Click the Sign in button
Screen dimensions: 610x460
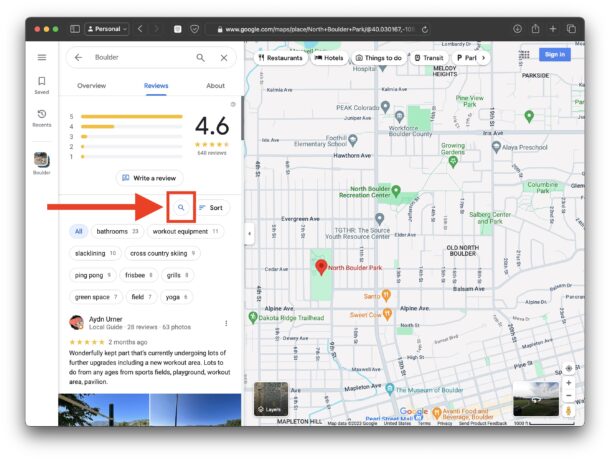pos(553,55)
